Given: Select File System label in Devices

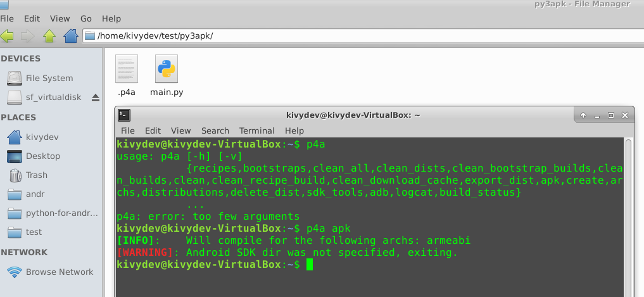Looking at the screenshot, I should click(49, 78).
